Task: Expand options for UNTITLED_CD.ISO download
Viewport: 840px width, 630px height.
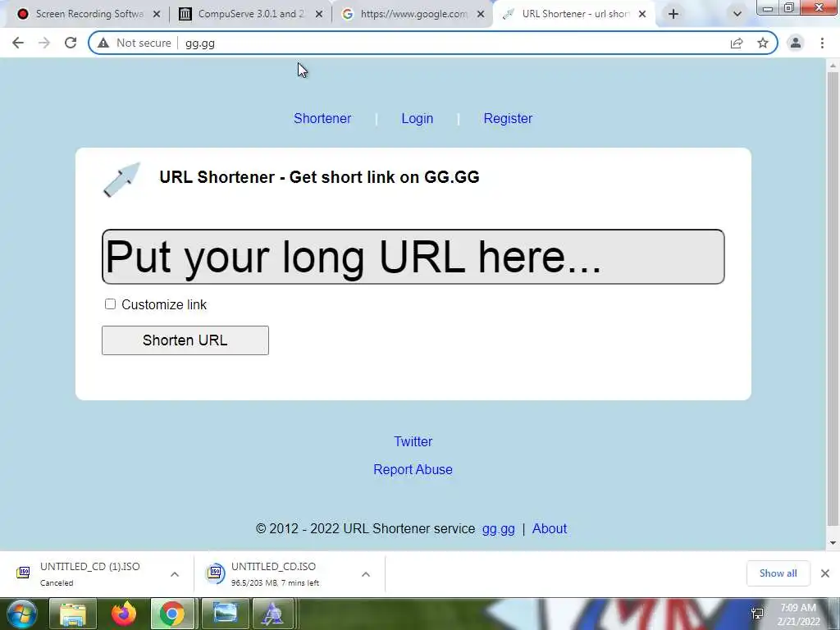Action: [366, 574]
